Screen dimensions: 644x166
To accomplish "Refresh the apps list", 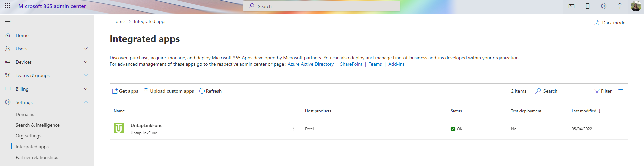I will click(210, 91).
